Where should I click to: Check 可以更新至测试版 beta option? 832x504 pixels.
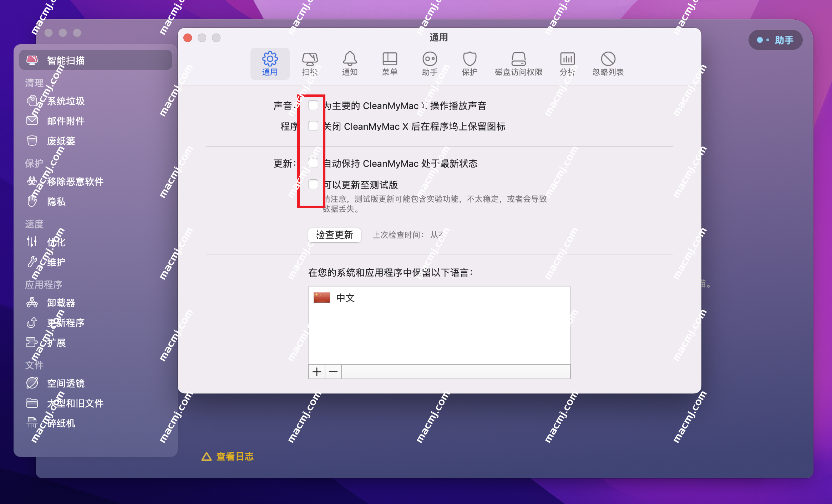(313, 184)
